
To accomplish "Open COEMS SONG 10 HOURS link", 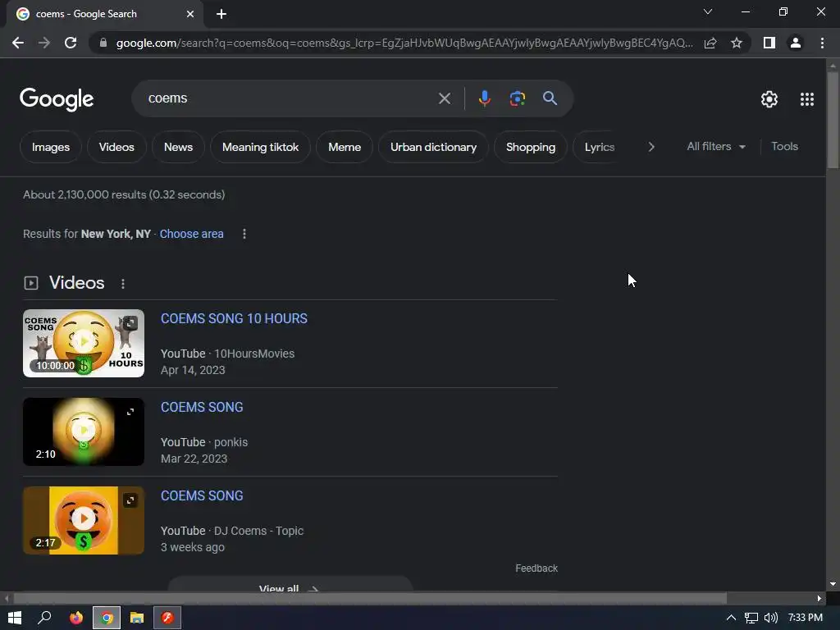I will click(234, 319).
